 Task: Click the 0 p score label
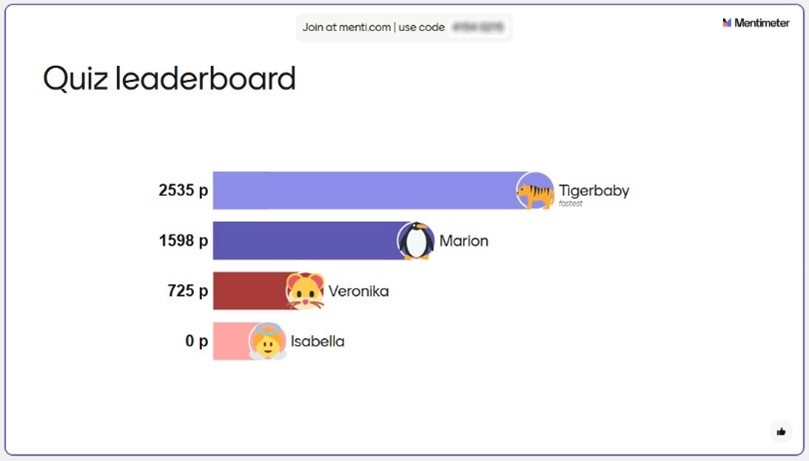point(197,341)
